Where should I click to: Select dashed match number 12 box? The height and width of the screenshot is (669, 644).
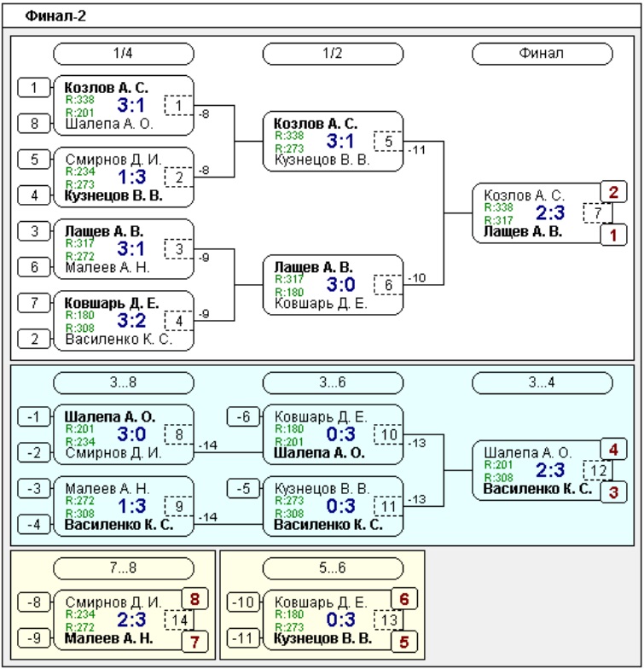[x=597, y=470]
